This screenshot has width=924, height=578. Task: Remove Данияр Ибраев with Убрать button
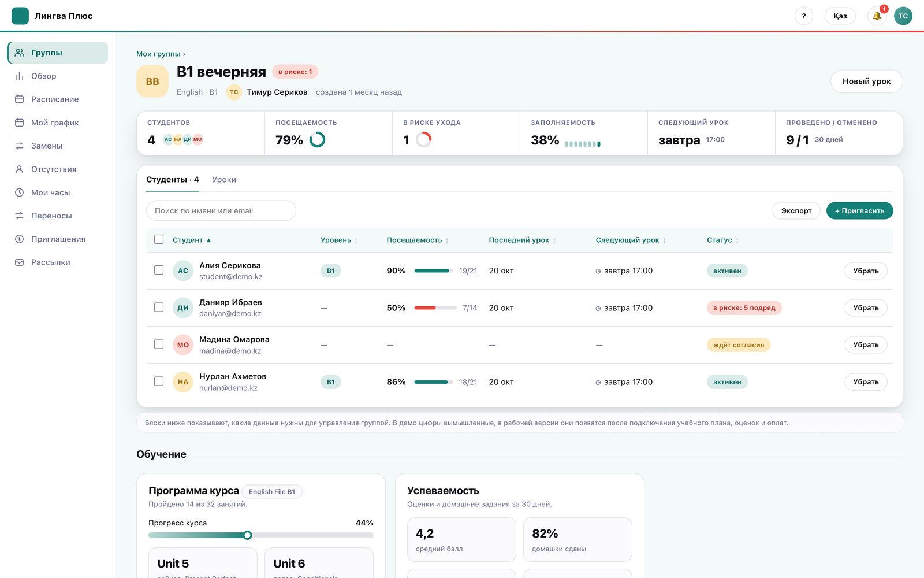coord(866,308)
